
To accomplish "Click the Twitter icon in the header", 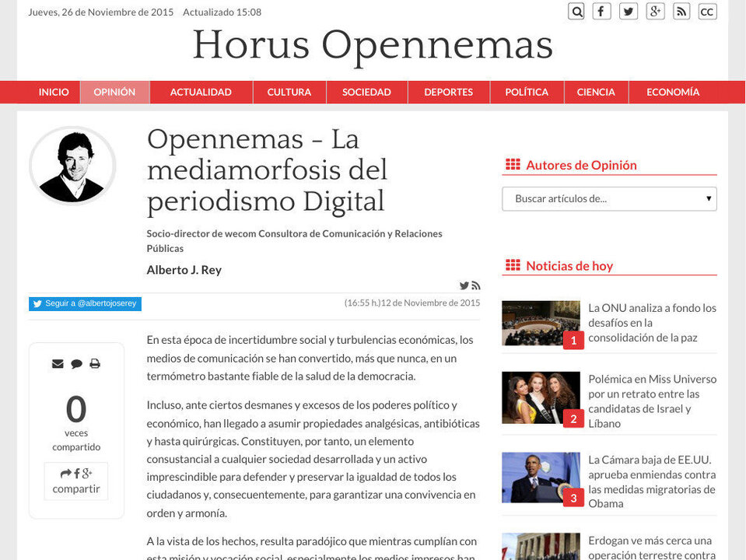I will [x=629, y=11].
